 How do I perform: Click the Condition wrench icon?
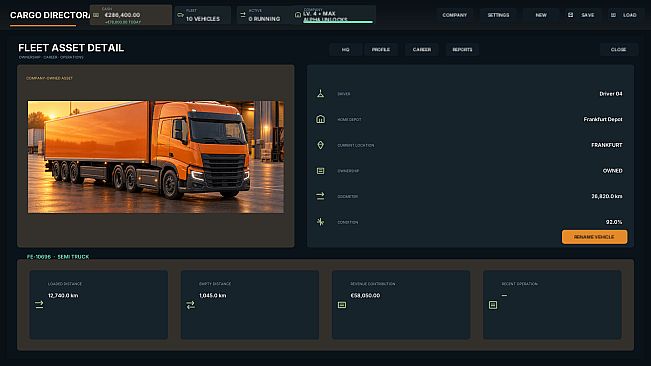coord(321,222)
